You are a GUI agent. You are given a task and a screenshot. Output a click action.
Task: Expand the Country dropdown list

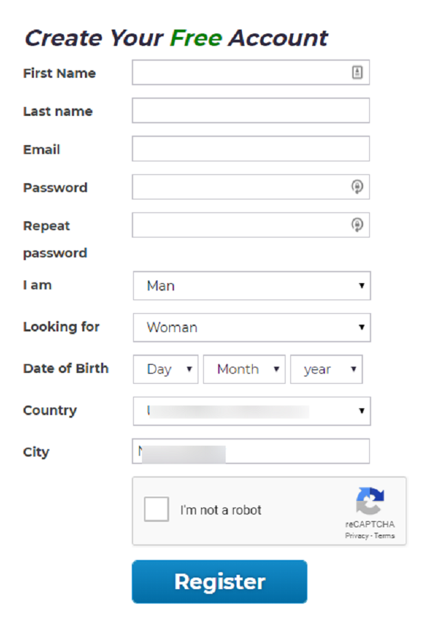252,411
